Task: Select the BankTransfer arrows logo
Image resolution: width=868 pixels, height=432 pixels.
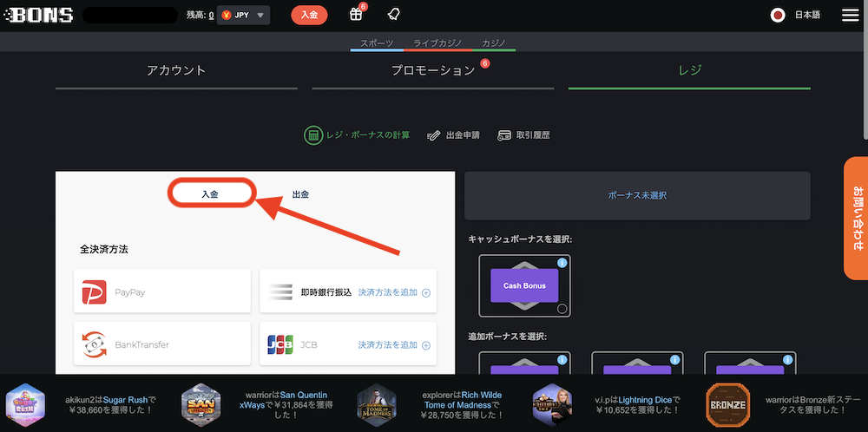Action: point(94,344)
